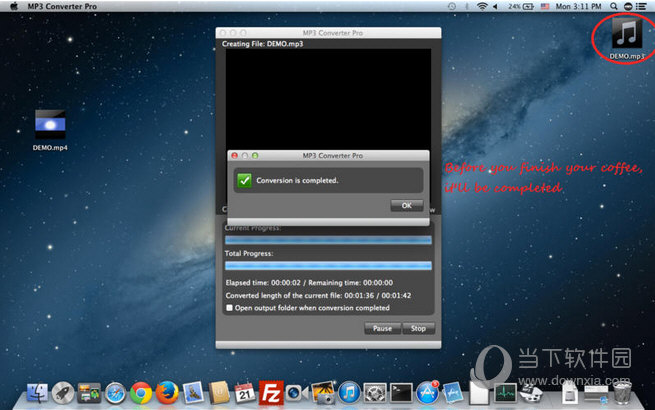
Task: Select DEMO.mp4 video file on desktop
Action: coord(50,130)
